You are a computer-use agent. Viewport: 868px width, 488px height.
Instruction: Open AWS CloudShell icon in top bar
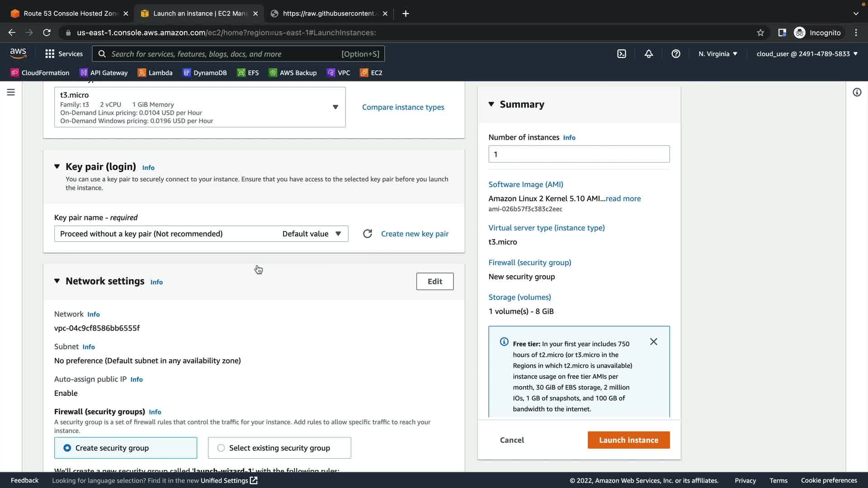622,54
